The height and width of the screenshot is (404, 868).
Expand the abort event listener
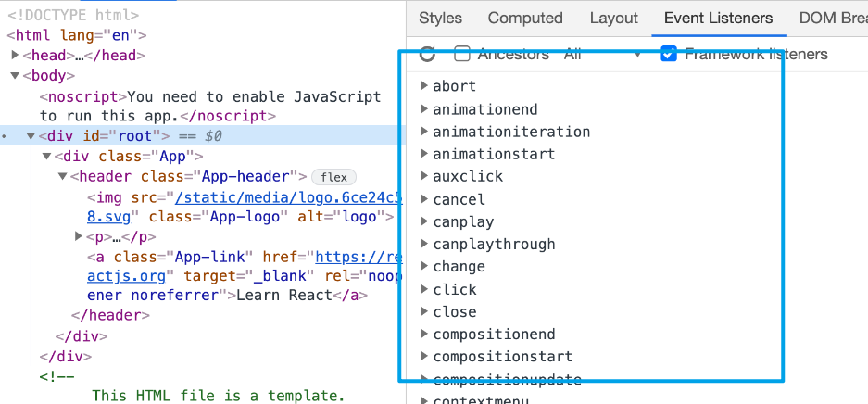click(423, 86)
